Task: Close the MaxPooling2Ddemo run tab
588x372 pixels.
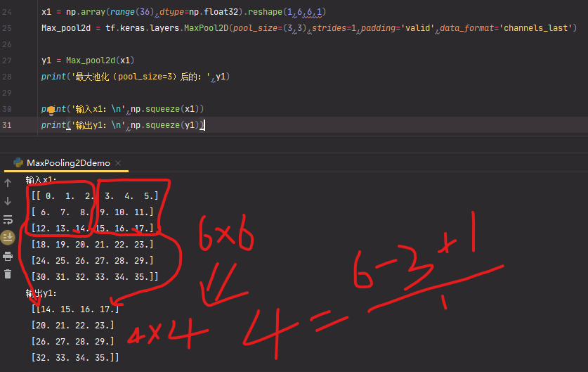Action: pyautogui.click(x=118, y=163)
